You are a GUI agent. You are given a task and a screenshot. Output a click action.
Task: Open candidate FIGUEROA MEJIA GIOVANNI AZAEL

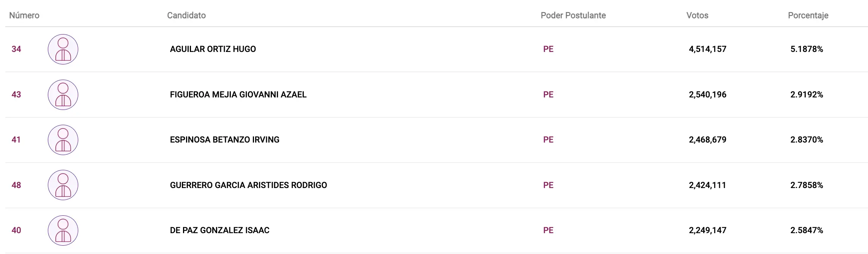238,94
